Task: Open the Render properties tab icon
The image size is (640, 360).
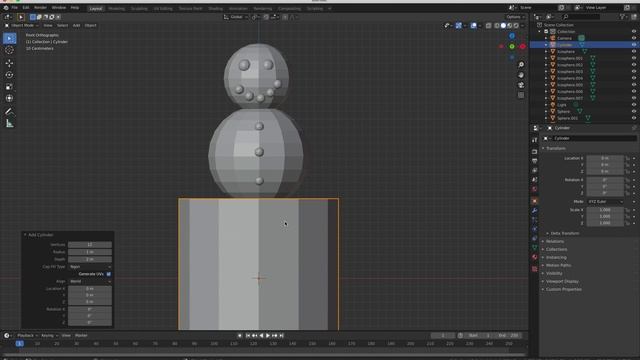Action: click(x=535, y=151)
